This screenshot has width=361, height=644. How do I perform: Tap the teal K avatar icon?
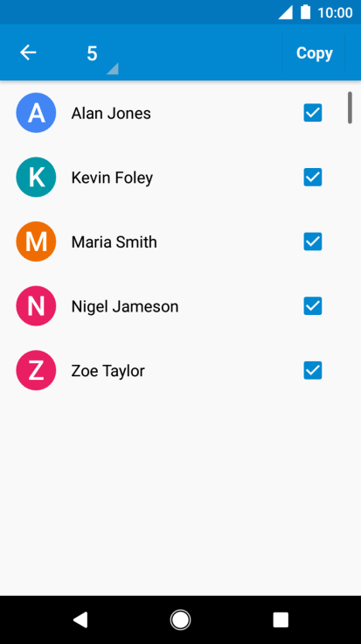point(36,178)
